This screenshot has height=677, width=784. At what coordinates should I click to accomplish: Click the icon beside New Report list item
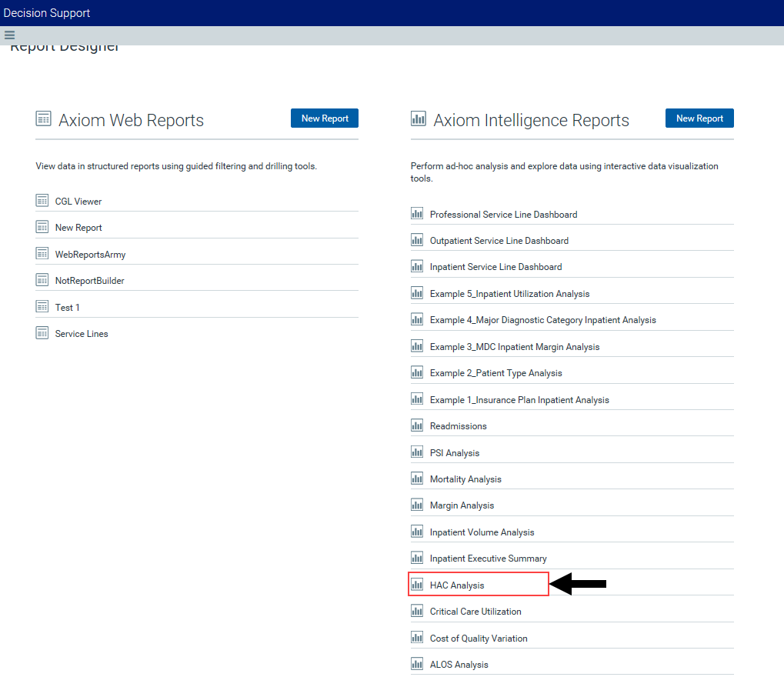pyautogui.click(x=42, y=227)
